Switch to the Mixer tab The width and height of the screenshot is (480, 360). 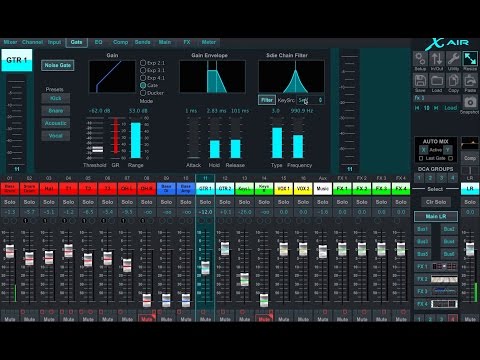point(10,42)
